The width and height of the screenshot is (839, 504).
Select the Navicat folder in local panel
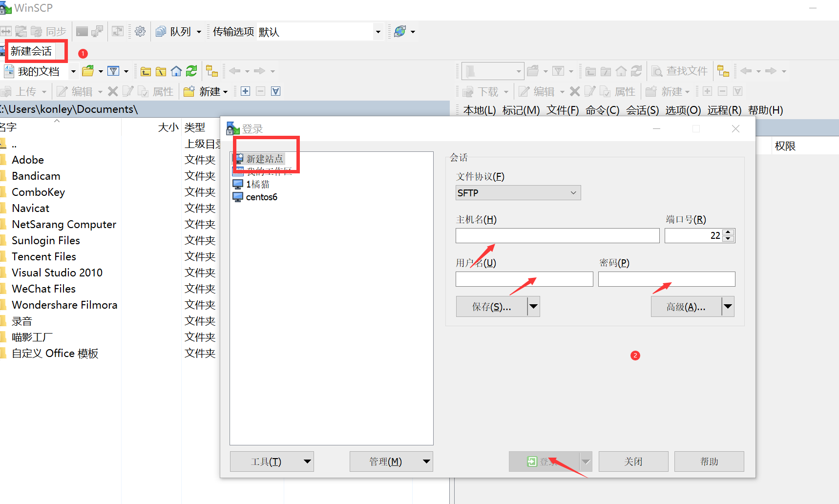[x=30, y=208]
